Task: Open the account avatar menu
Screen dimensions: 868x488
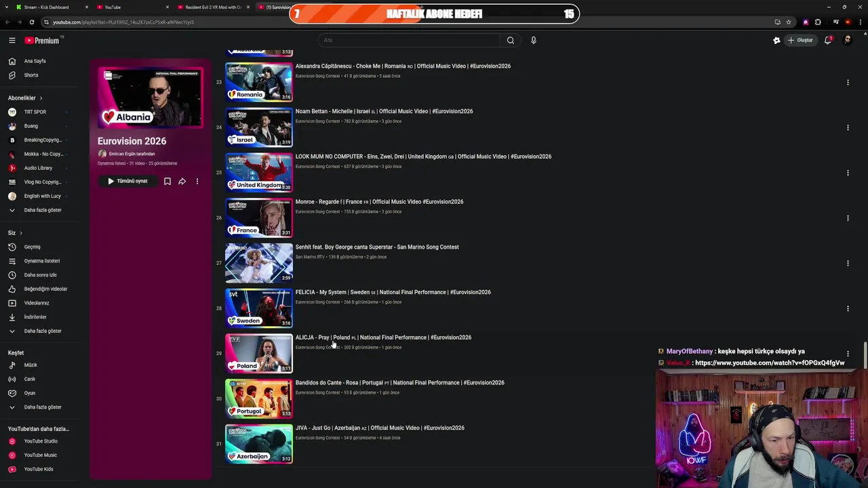Action: point(847,40)
